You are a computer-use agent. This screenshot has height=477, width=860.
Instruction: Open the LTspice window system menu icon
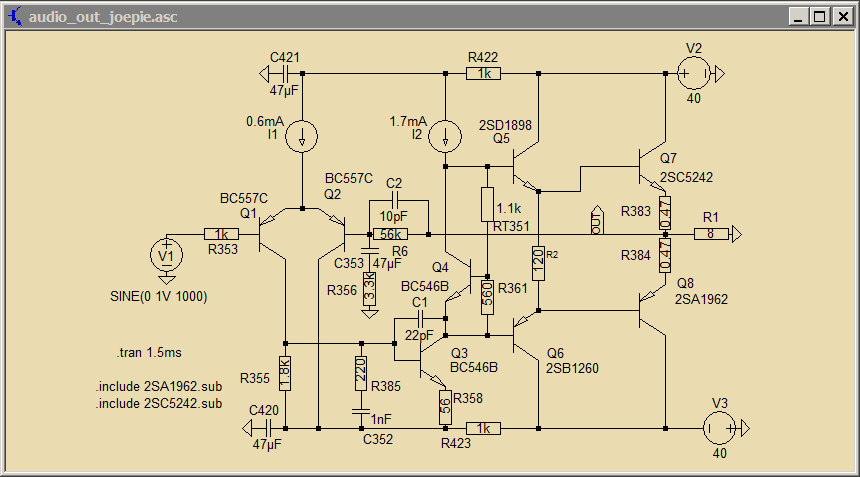pos(15,16)
